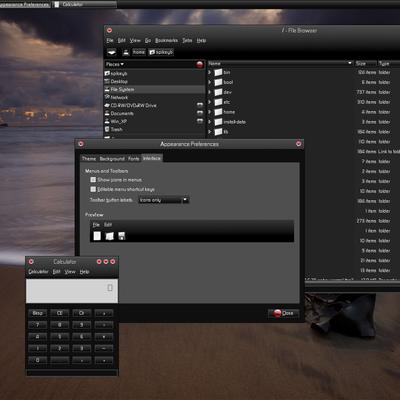
Task: Click the New document icon in Preview toolbar
Action: 97,236
